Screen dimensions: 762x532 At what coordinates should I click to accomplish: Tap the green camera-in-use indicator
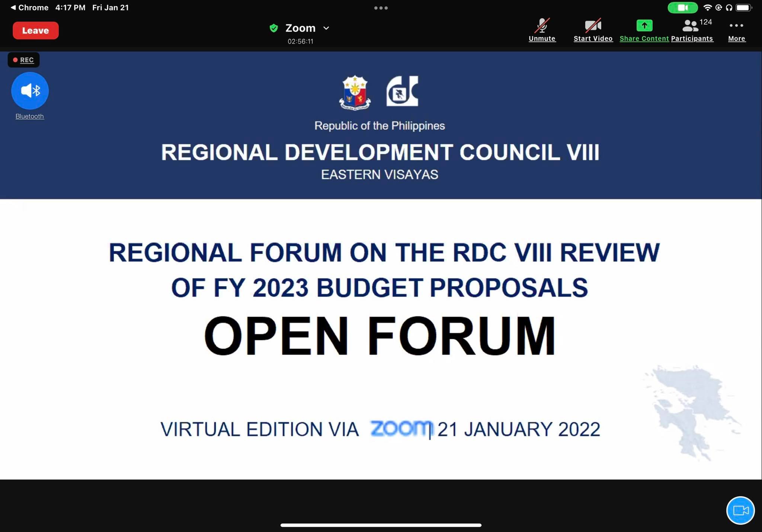(682, 7)
